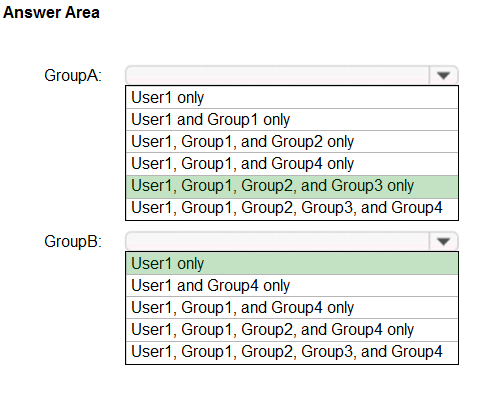Choose 'User1 and Group1 only' option
The height and width of the screenshot is (393, 492).
click(x=292, y=119)
